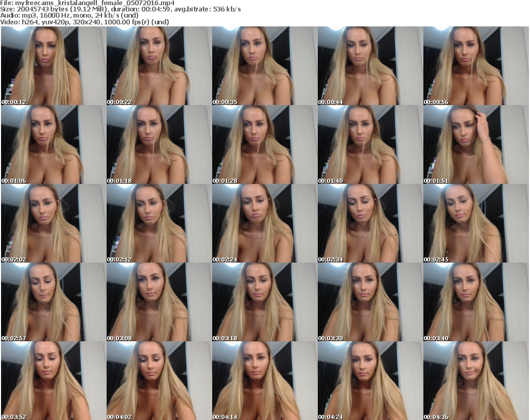
Task: Select the thumbnail timestamped 00:00:12
Action: coord(54,66)
